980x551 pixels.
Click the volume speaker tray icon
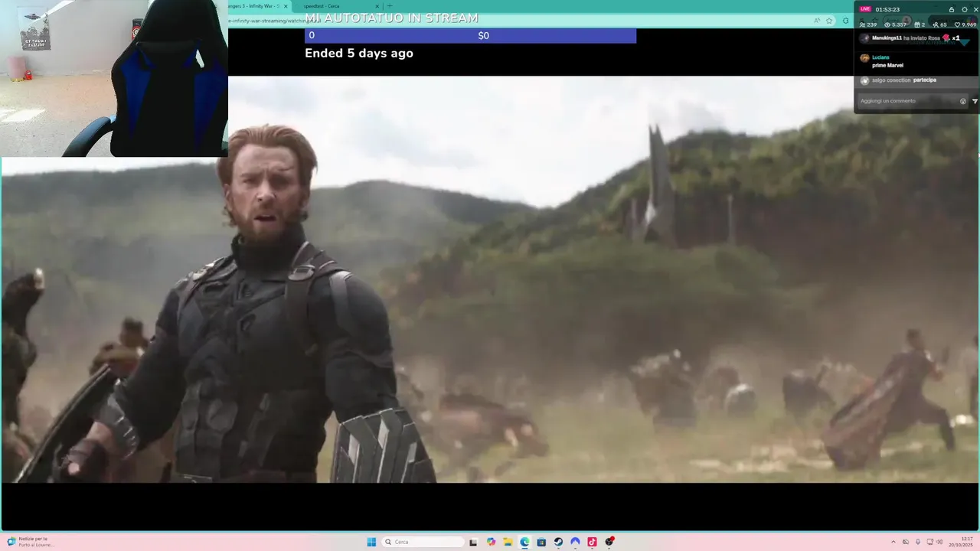pos(940,542)
